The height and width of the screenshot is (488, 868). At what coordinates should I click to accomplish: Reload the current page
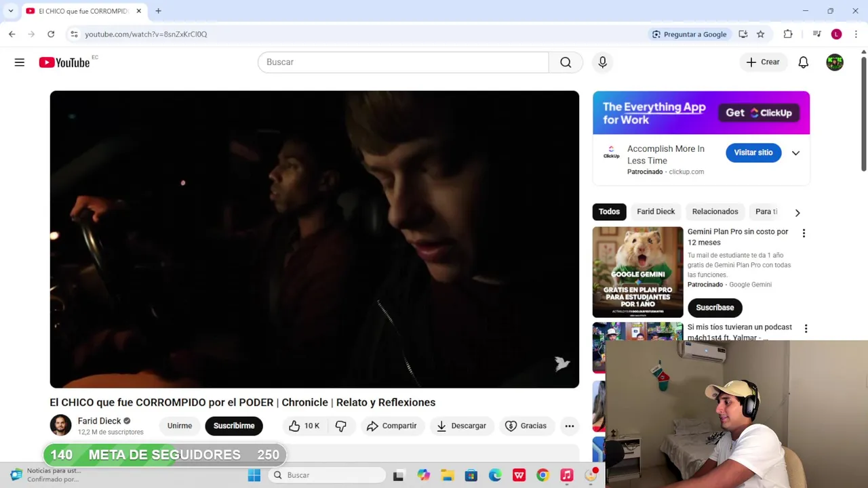51,34
